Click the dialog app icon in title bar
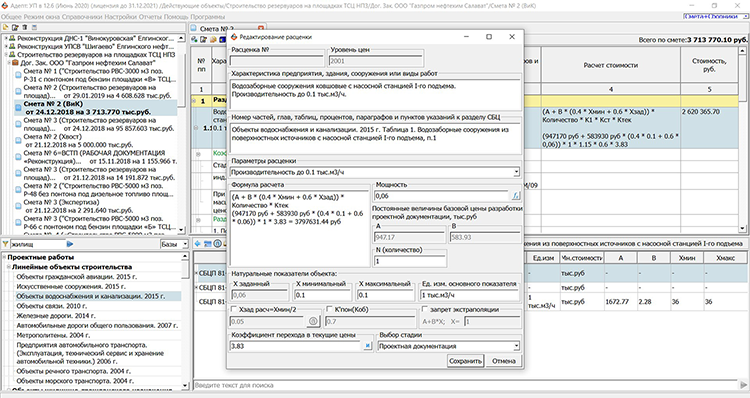The height and width of the screenshot is (398, 750). click(x=234, y=37)
